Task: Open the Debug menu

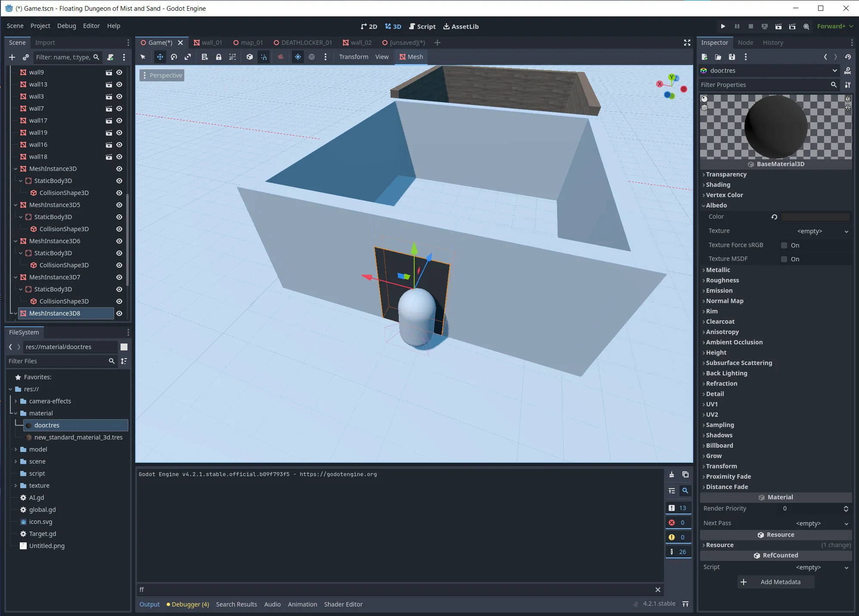Action: coord(66,26)
